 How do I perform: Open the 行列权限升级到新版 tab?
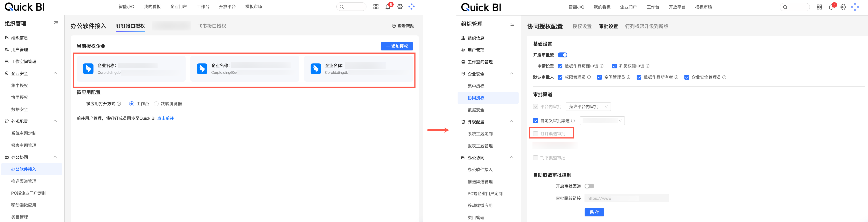[647, 26]
